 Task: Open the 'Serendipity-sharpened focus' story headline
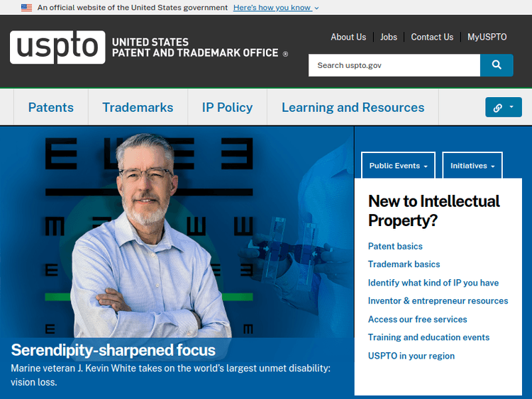(x=113, y=350)
